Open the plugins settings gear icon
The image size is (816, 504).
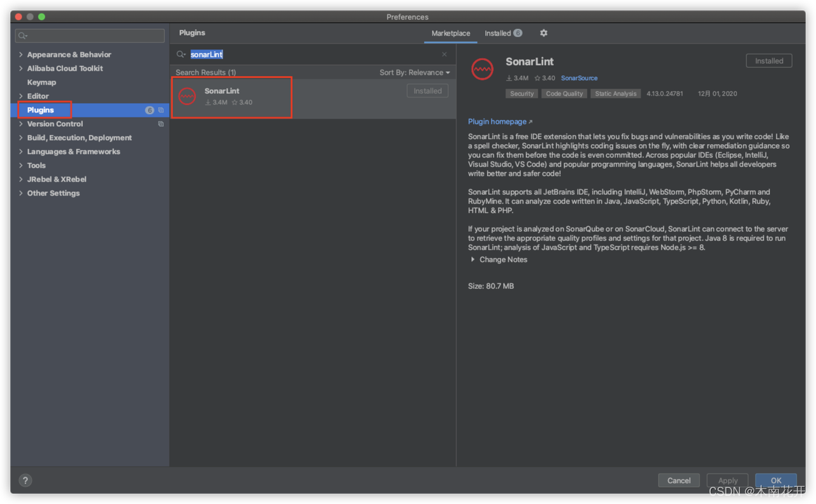[x=544, y=33]
